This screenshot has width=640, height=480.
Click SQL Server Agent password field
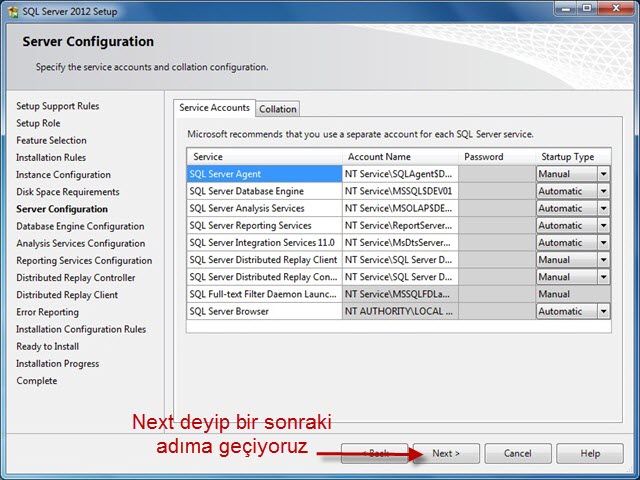496,174
